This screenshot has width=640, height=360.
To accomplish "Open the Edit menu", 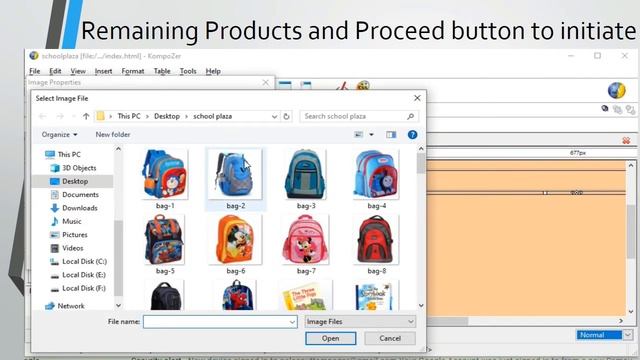I will (55, 71).
